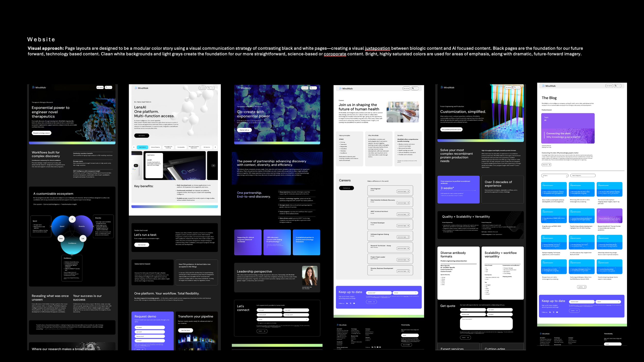Image resolution: width=644 pixels, height=362 pixels.
Task: Open Interest dropdown in Blog Keep up to date
Action: click(608, 302)
